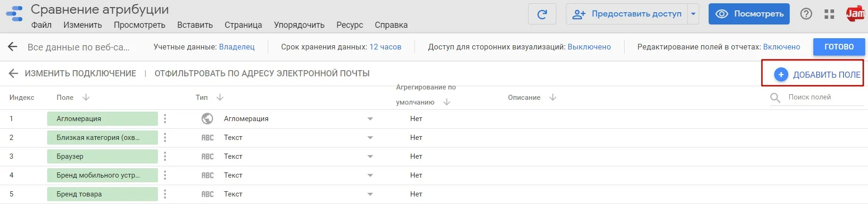Image resolution: width=868 pixels, height=204 pixels.
Task: Click ИЗМЕНИТЬ ПОДКЛЮЧЕНИЕ link
Action: click(x=81, y=73)
